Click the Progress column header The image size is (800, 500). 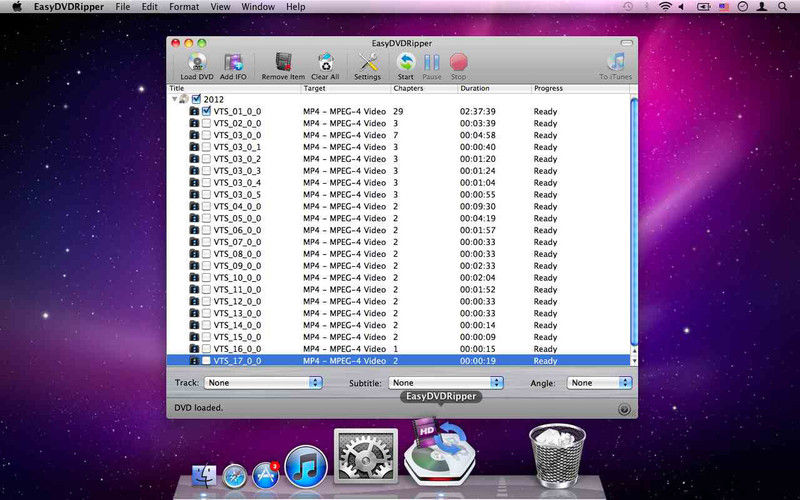coord(581,88)
